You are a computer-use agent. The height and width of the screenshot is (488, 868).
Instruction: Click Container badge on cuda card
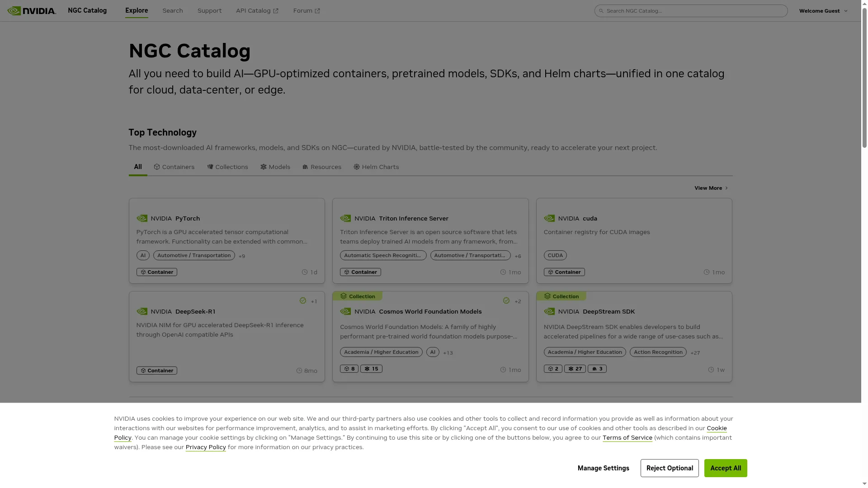(564, 272)
